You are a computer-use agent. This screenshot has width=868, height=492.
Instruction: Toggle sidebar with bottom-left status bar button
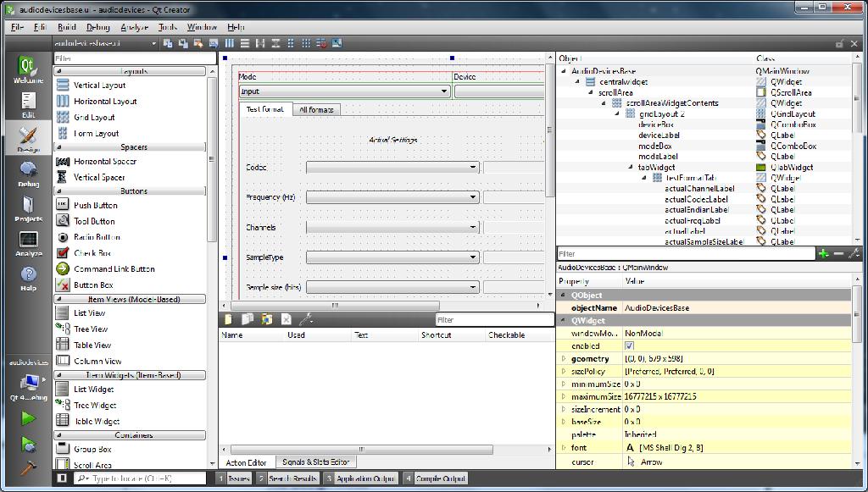(x=62, y=478)
